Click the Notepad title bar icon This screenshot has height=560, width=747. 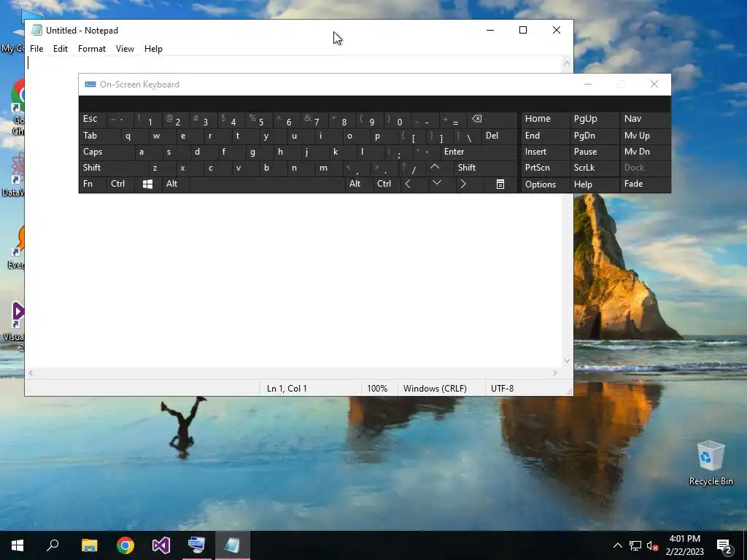[36, 31]
